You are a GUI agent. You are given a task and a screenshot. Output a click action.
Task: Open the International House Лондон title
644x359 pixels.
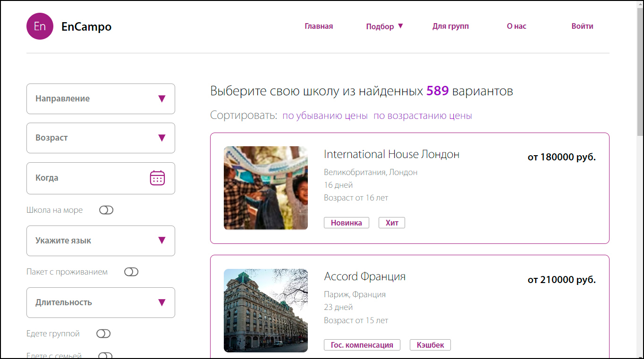391,154
